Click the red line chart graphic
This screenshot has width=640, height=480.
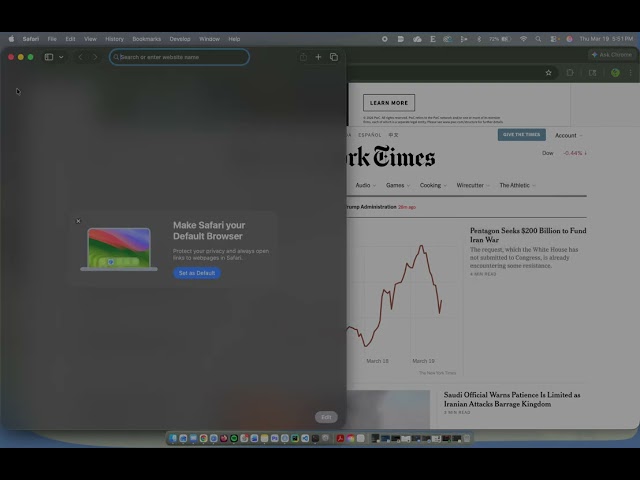click(x=394, y=296)
